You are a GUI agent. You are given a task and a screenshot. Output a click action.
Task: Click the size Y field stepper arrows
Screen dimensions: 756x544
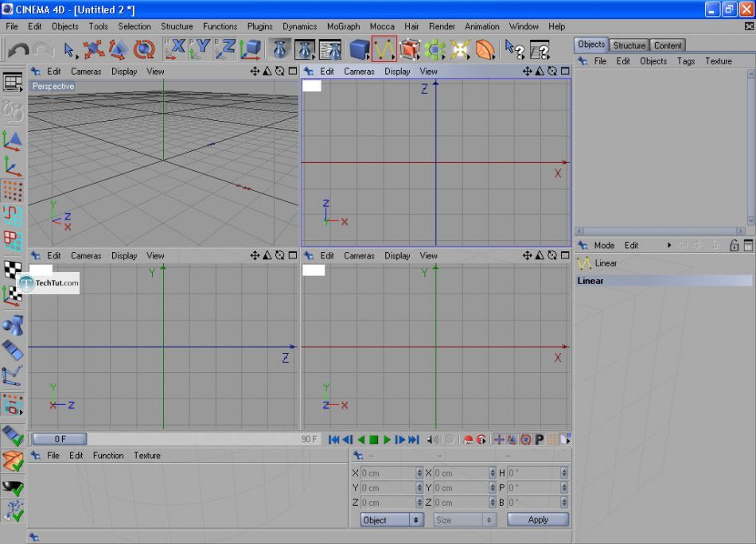(x=492, y=488)
